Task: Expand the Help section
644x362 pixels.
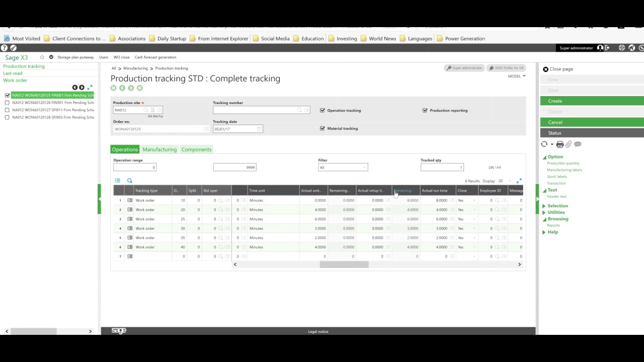Action: coord(544,232)
